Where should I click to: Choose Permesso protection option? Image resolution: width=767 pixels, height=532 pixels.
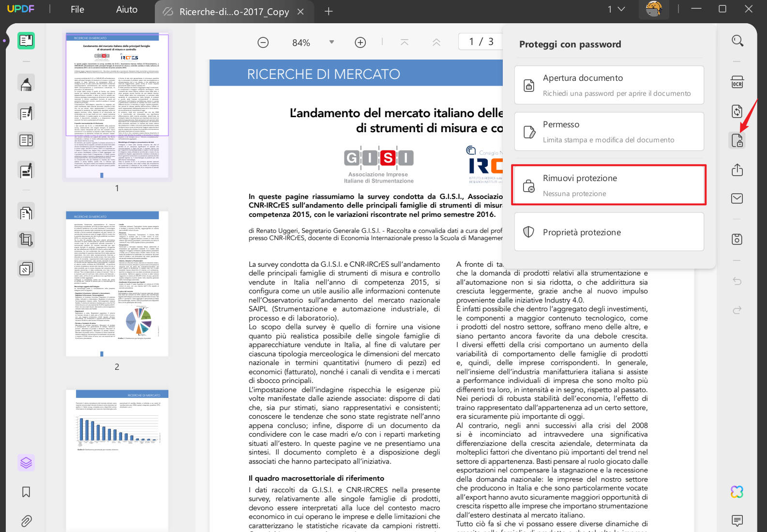(x=609, y=132)
